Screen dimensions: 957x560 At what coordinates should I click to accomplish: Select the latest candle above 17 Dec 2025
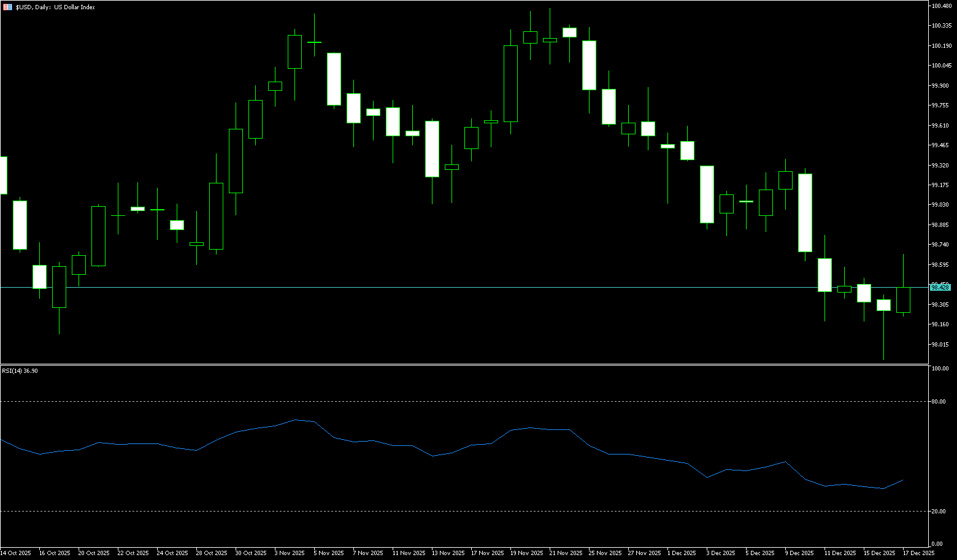click(903, 300)
